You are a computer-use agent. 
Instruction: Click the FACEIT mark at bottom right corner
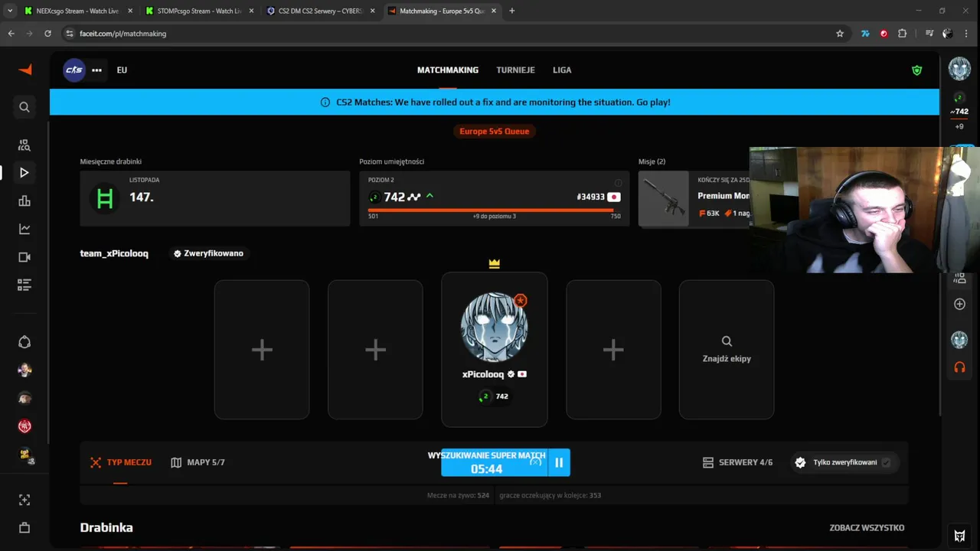[x=959, y=535]
